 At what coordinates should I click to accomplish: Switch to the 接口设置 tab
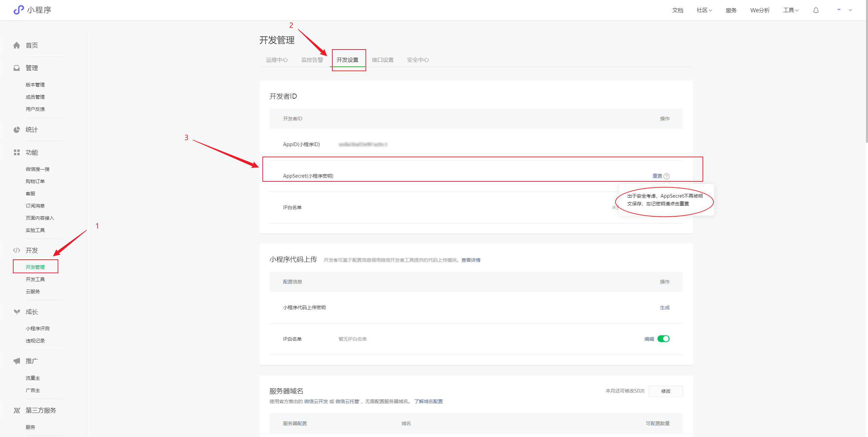(x=382, y=60)
